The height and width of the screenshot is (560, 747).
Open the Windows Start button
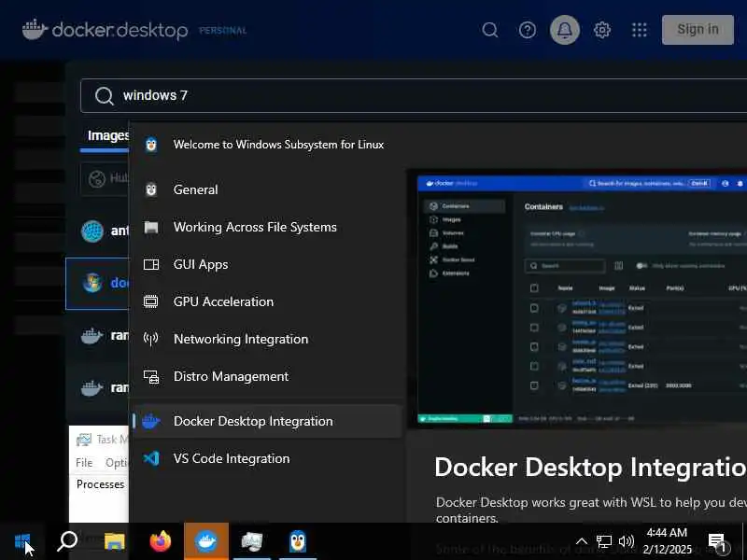point(22,542)
